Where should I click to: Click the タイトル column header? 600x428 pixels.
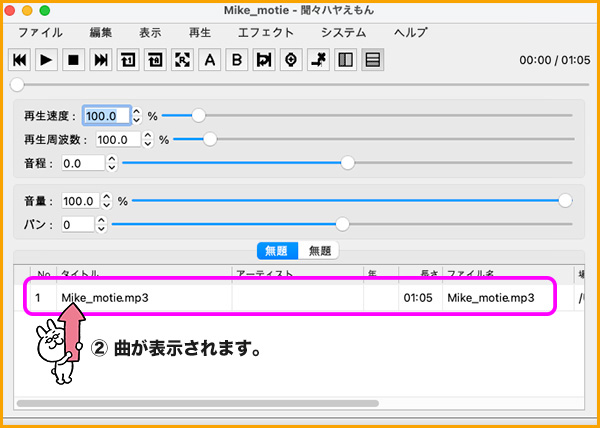click(x=144, y=273)
